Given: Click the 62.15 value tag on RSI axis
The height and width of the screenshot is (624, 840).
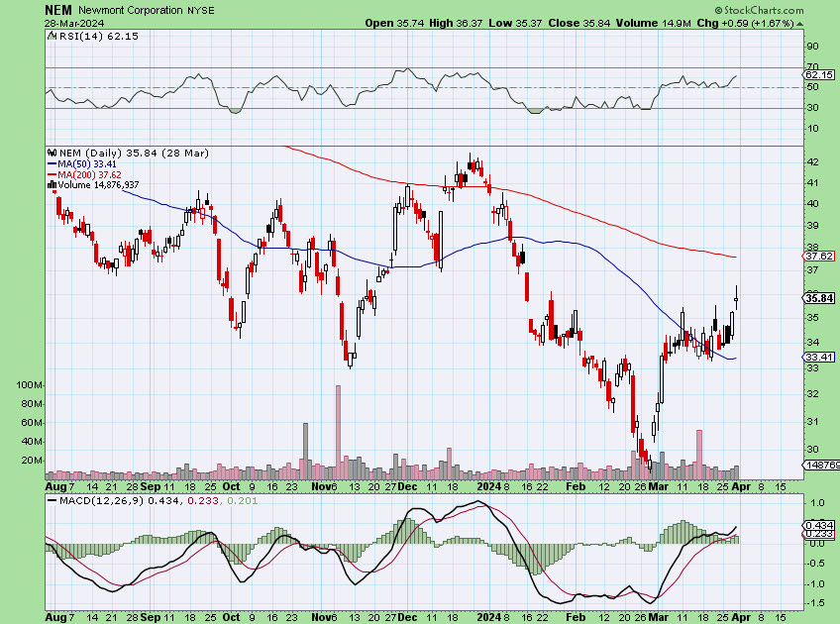Looking at the screenshot, I should coord(819,75).
